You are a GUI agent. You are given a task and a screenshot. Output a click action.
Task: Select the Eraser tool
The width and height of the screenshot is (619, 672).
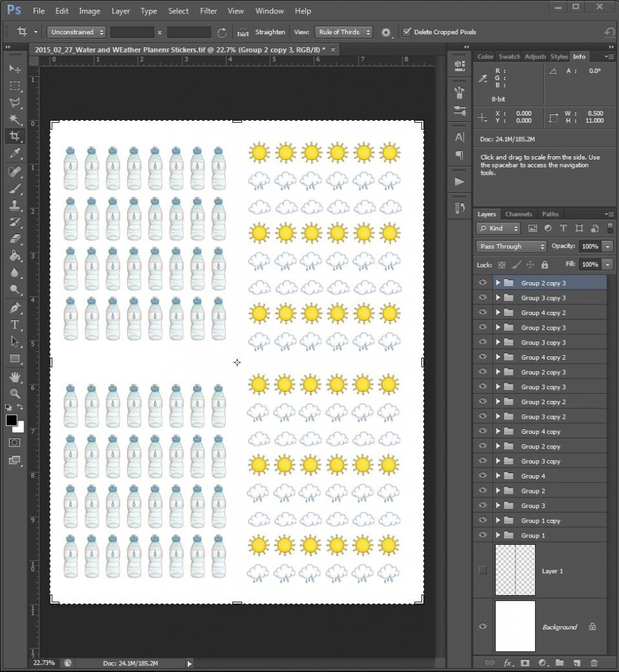click(x=15, y=239)
